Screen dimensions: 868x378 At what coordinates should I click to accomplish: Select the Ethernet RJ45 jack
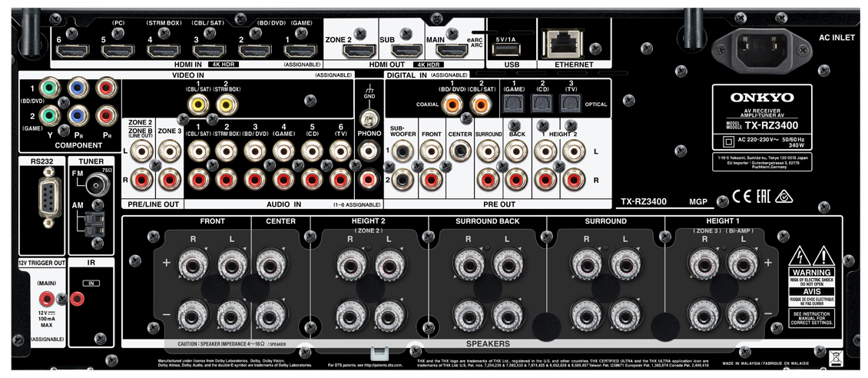[x=563, y=44]
